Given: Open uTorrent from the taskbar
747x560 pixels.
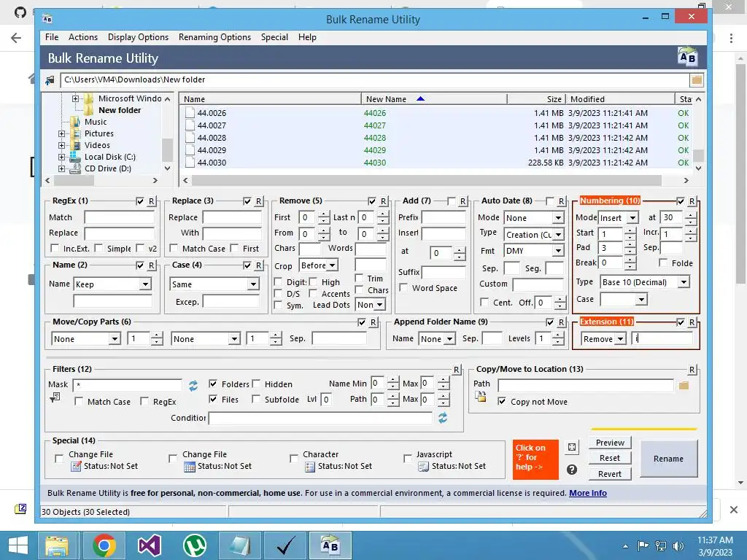Looking at the screenshot, I should click(195, 545).
